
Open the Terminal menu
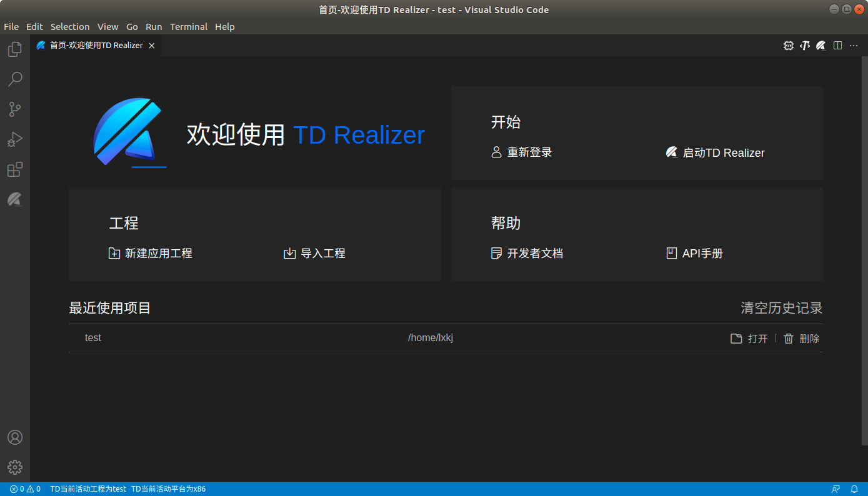188,27
